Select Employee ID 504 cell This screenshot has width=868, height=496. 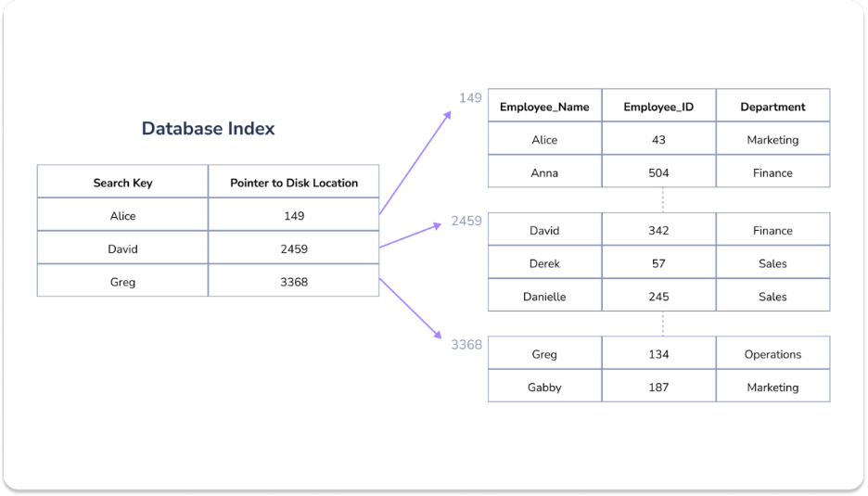[x=658, y=173]
